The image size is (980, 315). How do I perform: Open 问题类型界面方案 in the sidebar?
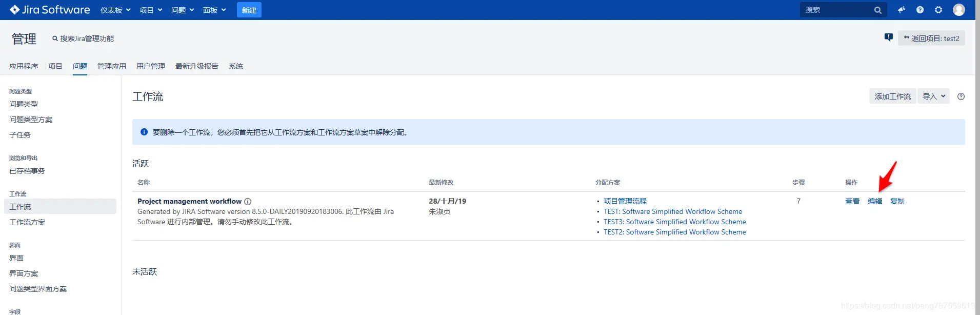pyautogui.click(x=38, y=289)
